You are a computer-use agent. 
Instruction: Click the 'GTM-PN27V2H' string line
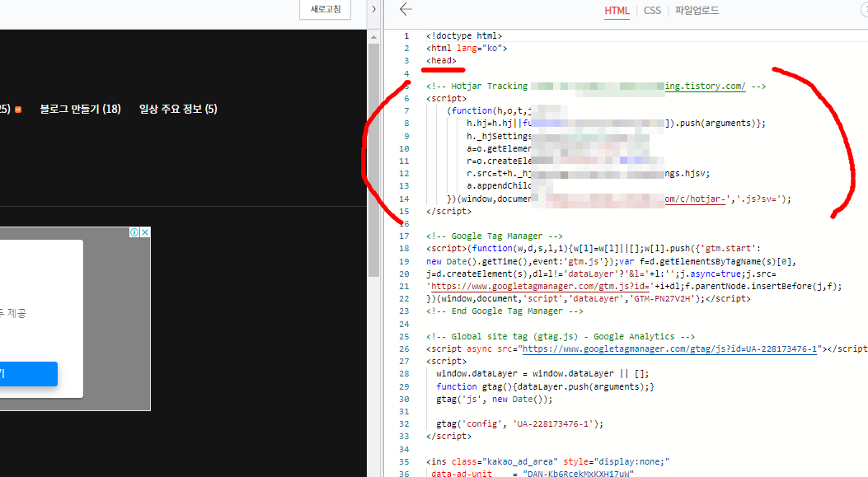(x=589, y=299)
